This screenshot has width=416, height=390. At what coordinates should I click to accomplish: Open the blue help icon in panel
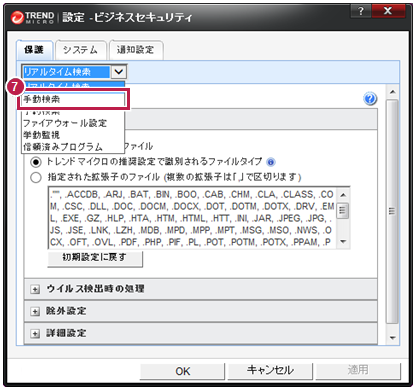370,99
